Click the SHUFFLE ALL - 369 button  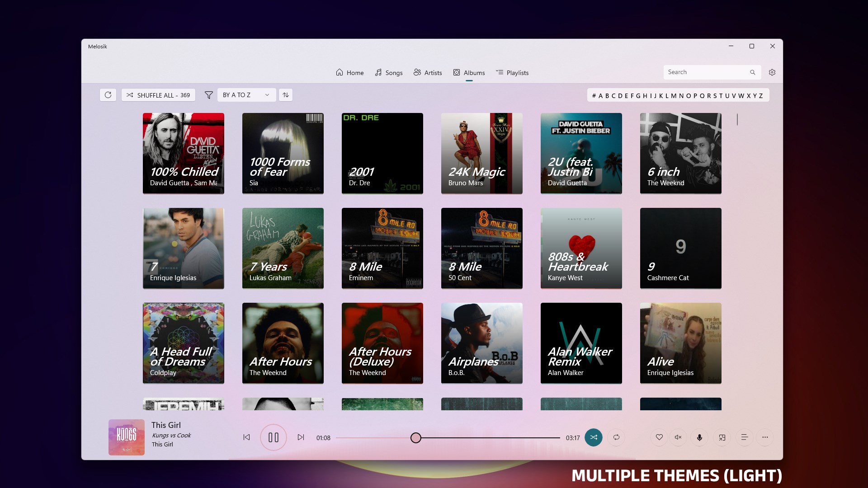click(x=158, y=95)
